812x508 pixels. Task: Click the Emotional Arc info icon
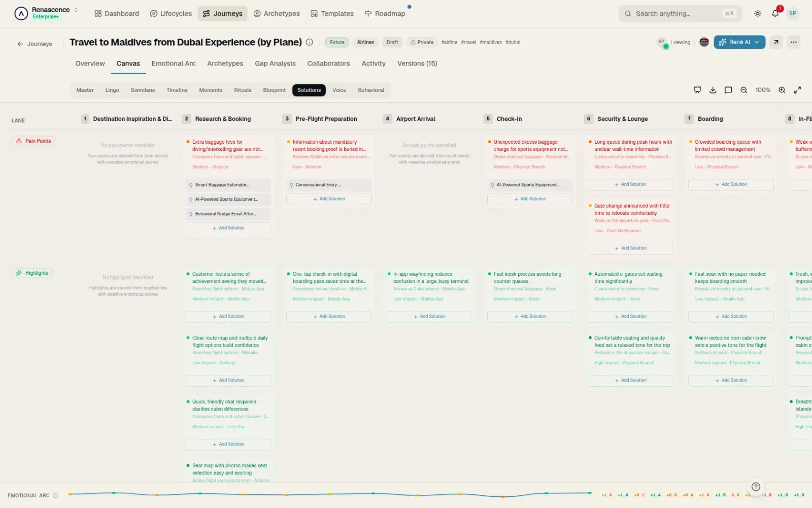[x=56, y=495]
